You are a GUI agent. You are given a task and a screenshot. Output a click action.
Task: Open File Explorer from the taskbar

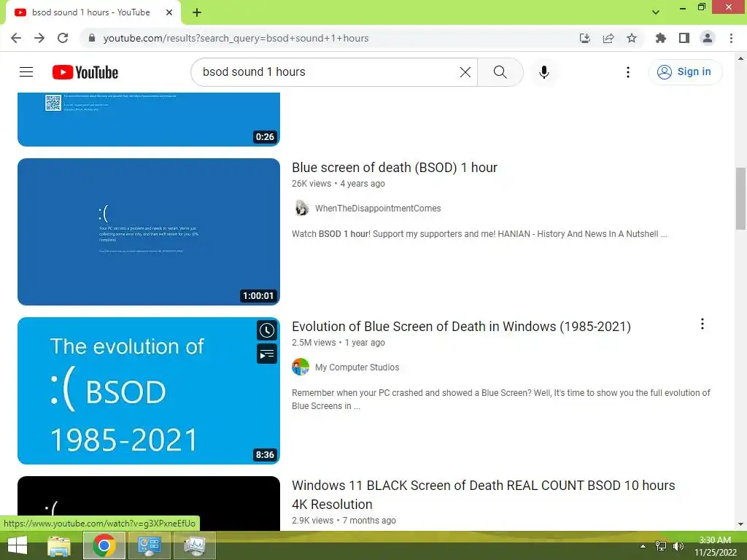(59, 545)
